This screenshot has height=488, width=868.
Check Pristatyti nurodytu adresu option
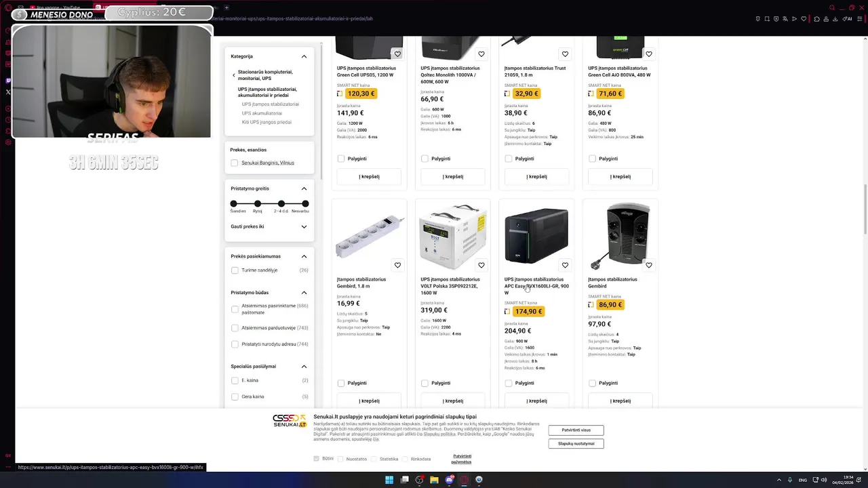(235, 344)
